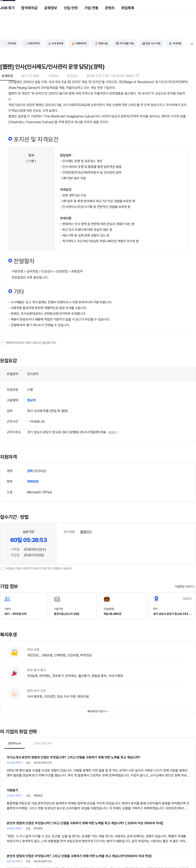
Task: Open the essay question with 1000자 이내 작성
Action: (79, 856)
